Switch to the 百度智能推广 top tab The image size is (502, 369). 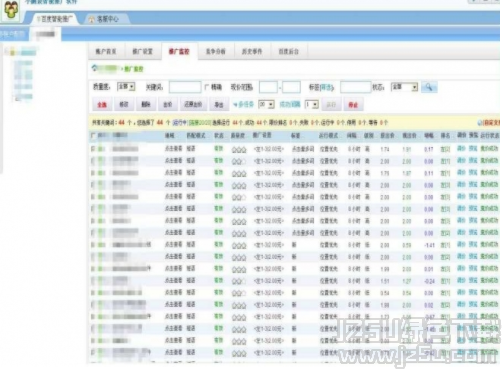[55, 19]
